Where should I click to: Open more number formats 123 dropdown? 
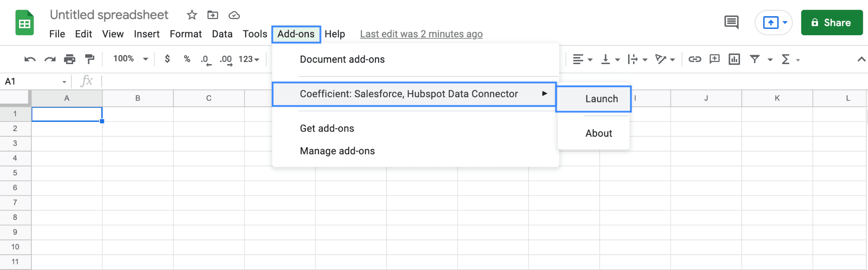click(x=249, y=59)
